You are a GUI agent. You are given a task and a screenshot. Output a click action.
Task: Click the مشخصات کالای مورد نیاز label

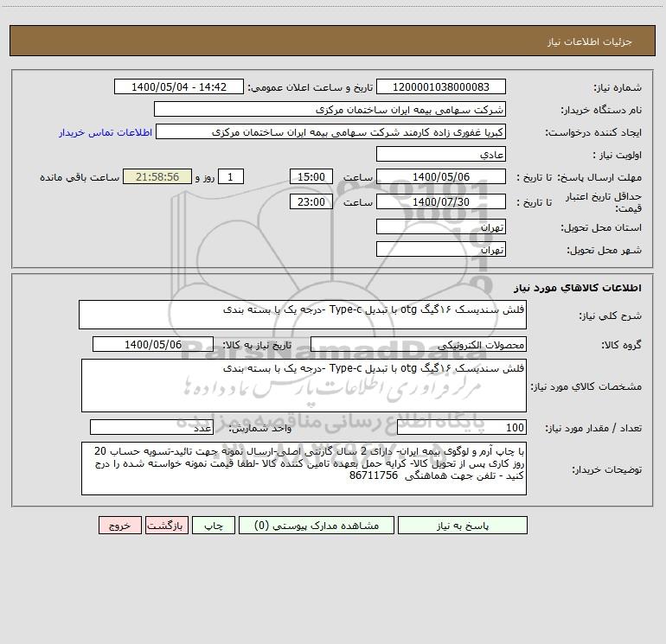pos(586,386)
